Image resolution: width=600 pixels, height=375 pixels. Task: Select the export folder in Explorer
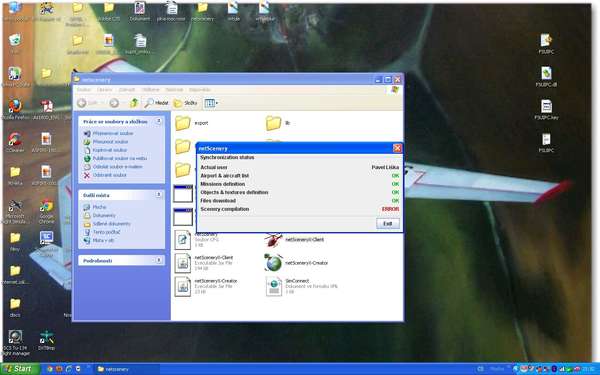pos(192,123)
